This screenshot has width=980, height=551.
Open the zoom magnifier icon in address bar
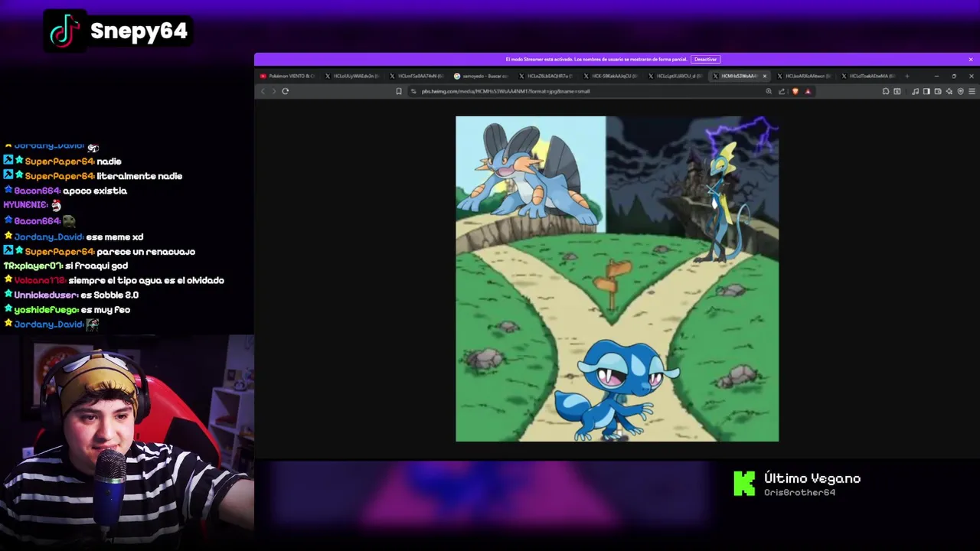click(769, 91)
